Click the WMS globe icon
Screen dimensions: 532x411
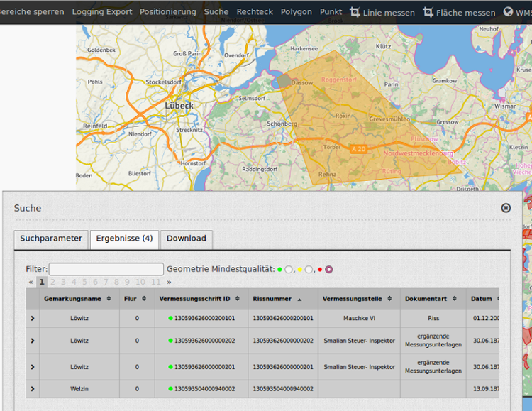click(x=508, y=12)
